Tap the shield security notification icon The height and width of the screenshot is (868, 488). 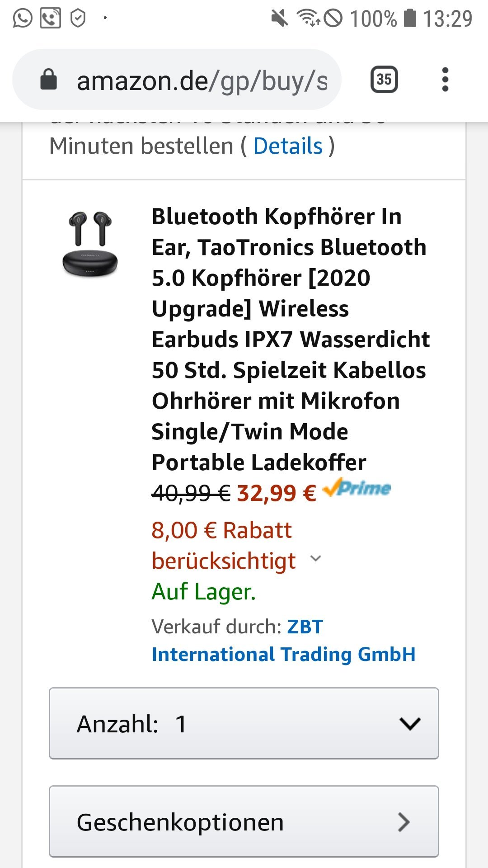78,19
